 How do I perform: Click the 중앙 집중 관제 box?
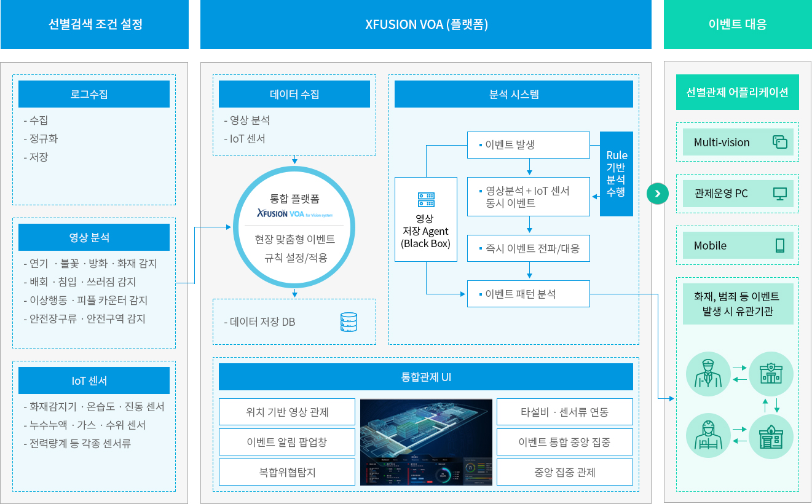pyautogui.click(x=565, y=472)
